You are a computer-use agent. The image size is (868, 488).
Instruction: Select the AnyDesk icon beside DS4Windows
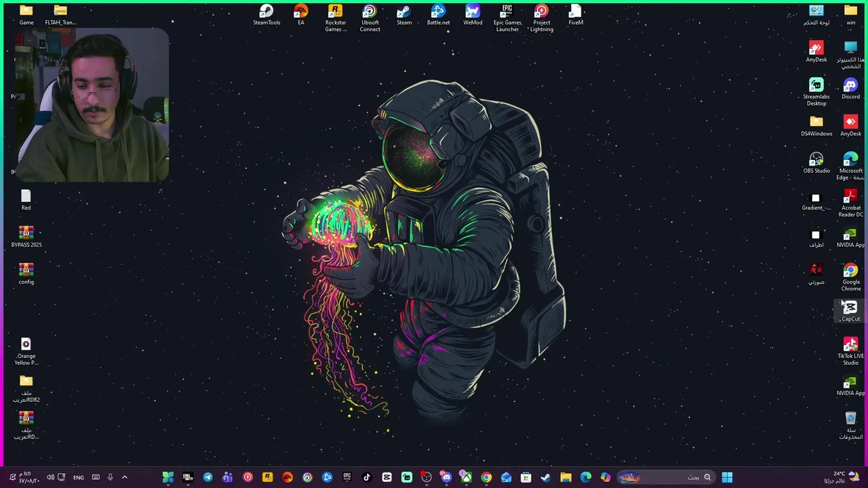(850, 126)
